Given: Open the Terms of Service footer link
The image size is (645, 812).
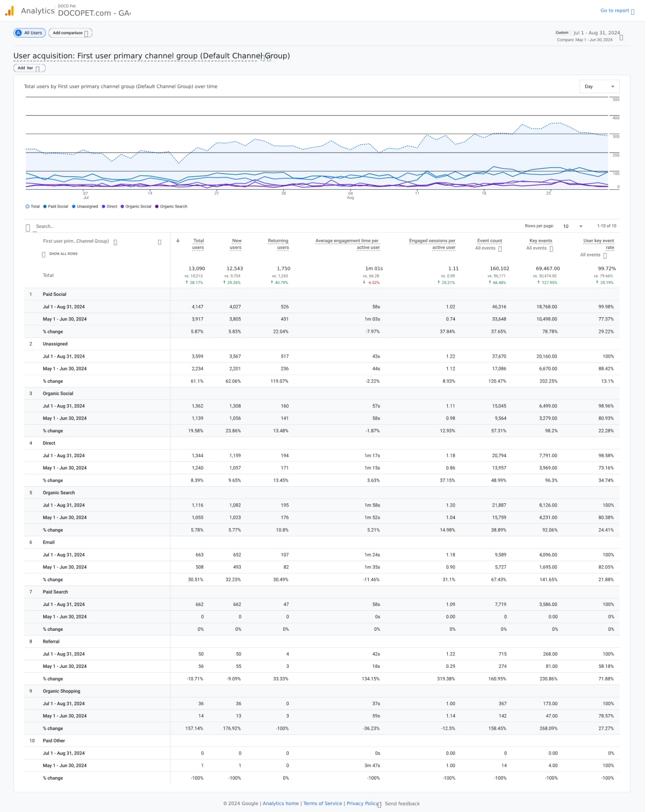Looking at the screenshot, I should [322, 803].
